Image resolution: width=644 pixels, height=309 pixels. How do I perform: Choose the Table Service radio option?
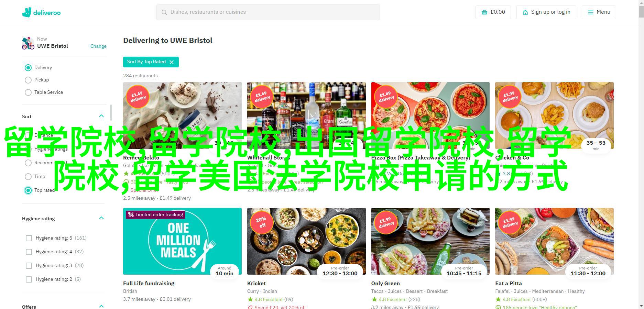(x=28, y=92)
